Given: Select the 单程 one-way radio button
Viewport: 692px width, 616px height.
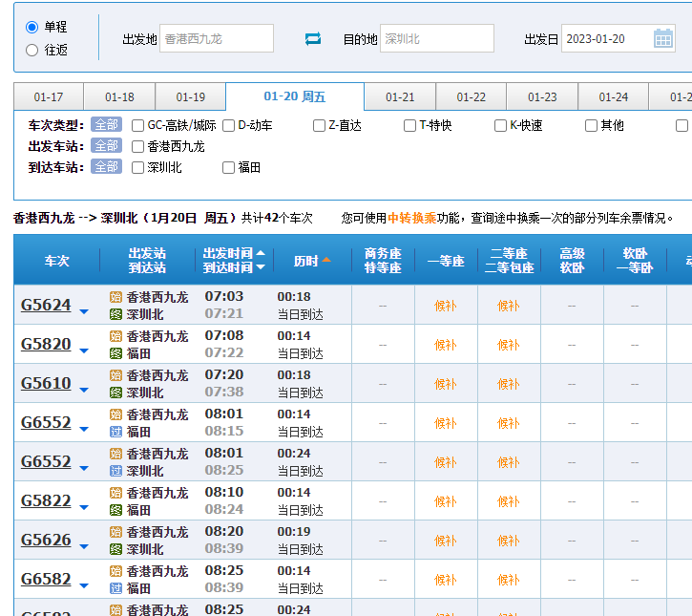Looking at the screenshot, I should tap(32, 28).
